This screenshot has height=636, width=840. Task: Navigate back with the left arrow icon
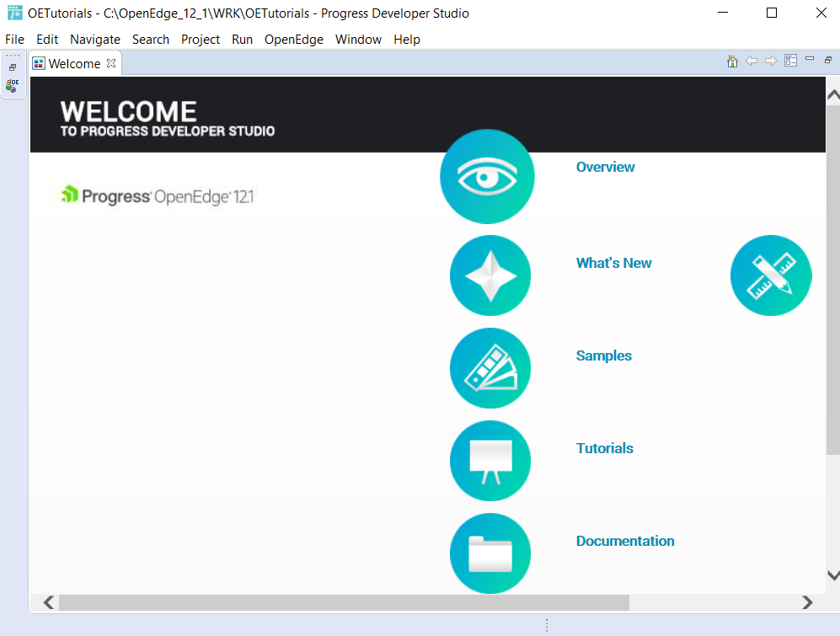[752, 61]
